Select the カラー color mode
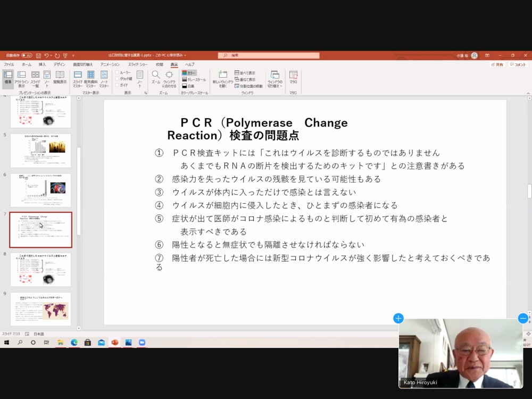Image resolution: width=532 pixels, height=399 pixels. click(x=189, y=73)
